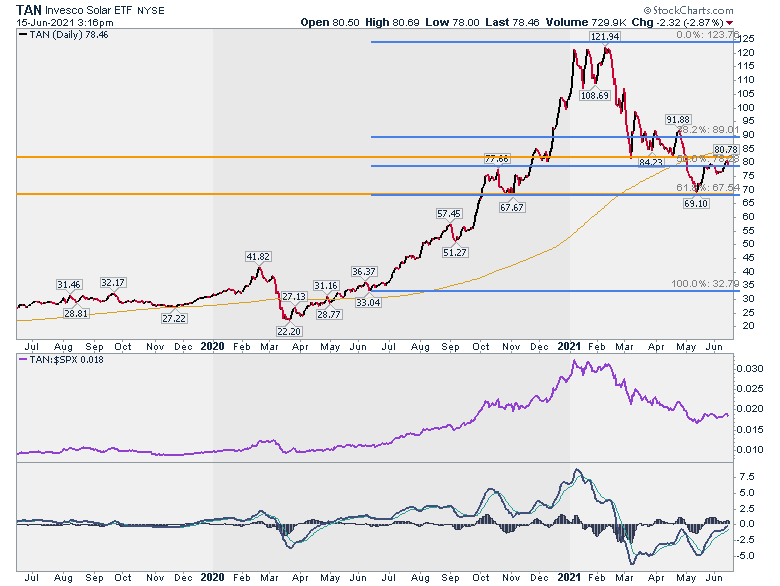
Task: Click the Low 78.00 value
Action: (453, 22)
